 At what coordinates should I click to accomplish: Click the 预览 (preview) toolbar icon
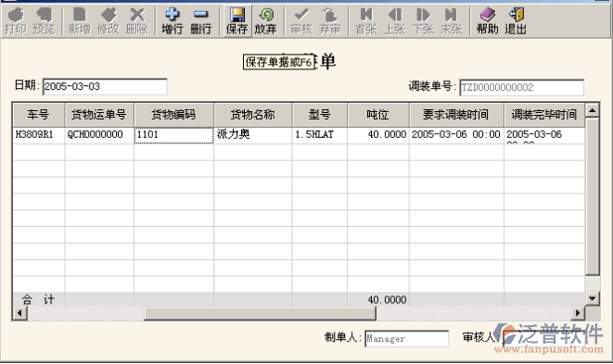44,21
